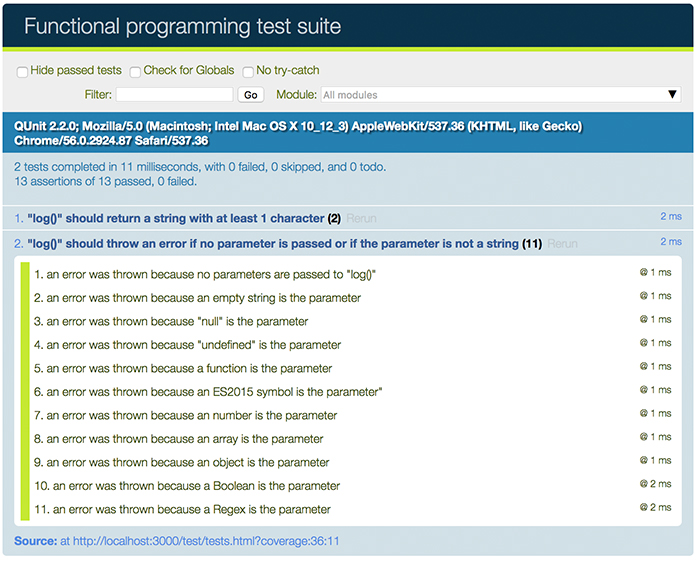
Task: Click into the Filter text field
Action: pyautogui.click(x=174, y=95)
